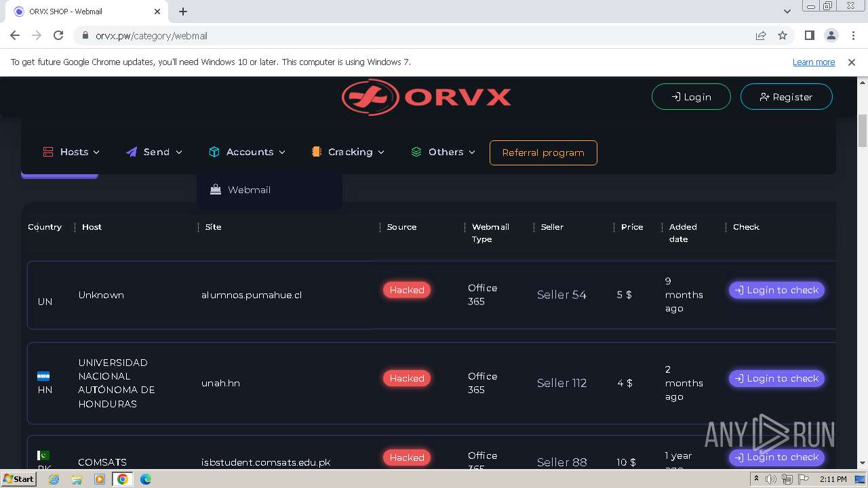
Task: Expand the Send dropdown menu
Action: (x=155, y=152)
